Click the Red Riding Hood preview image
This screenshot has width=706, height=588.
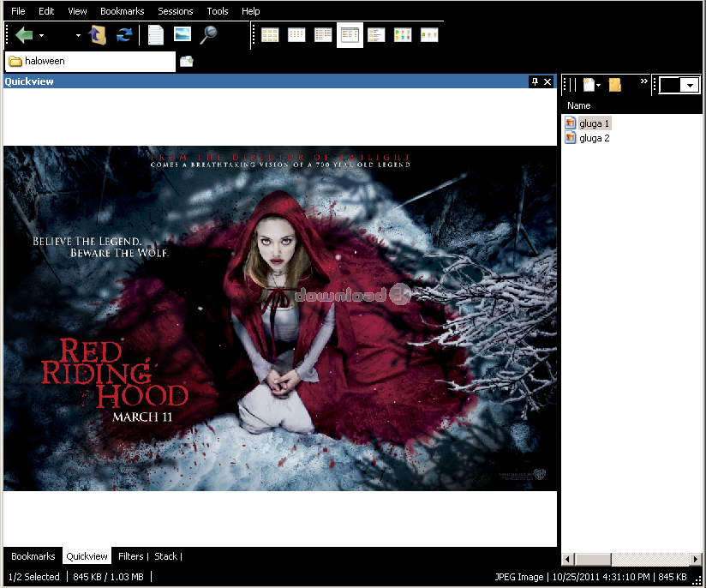coord(280,318)
